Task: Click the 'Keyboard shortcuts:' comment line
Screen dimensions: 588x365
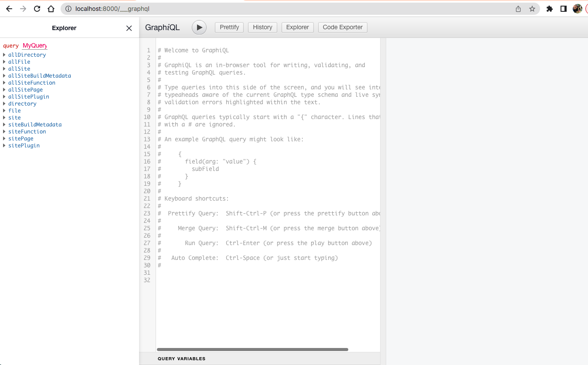Action: tap(193, 198)
